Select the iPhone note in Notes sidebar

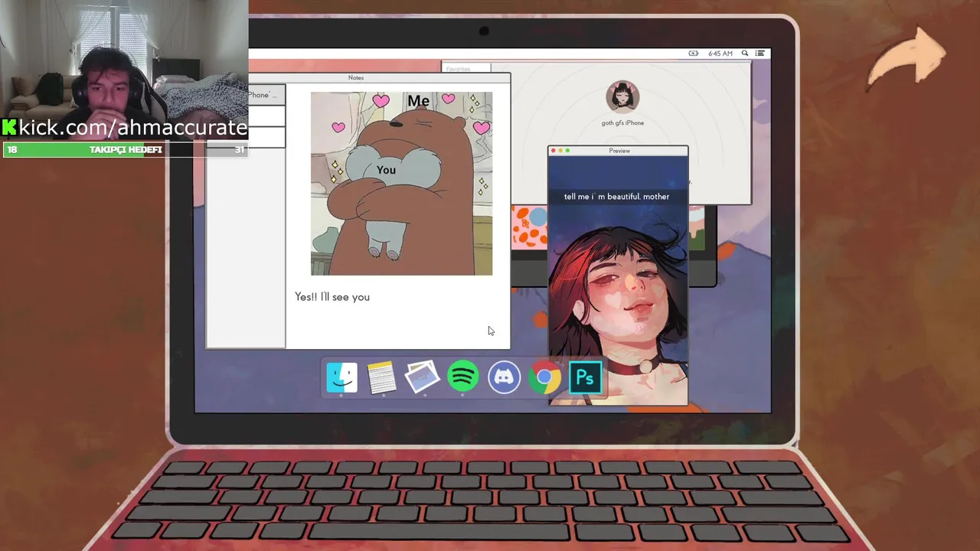tap(266, 95)
